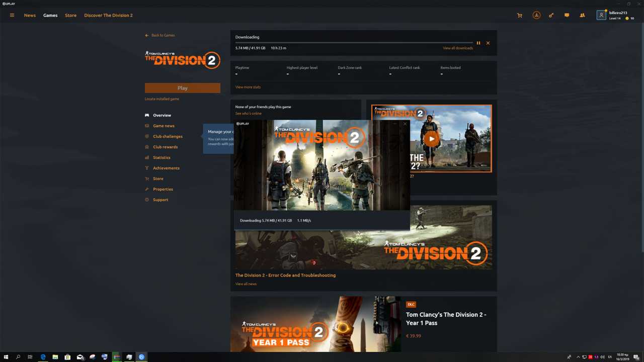Click the key activation icon
This screenshot has height=362, width=644.
click(x=551, y=16)
